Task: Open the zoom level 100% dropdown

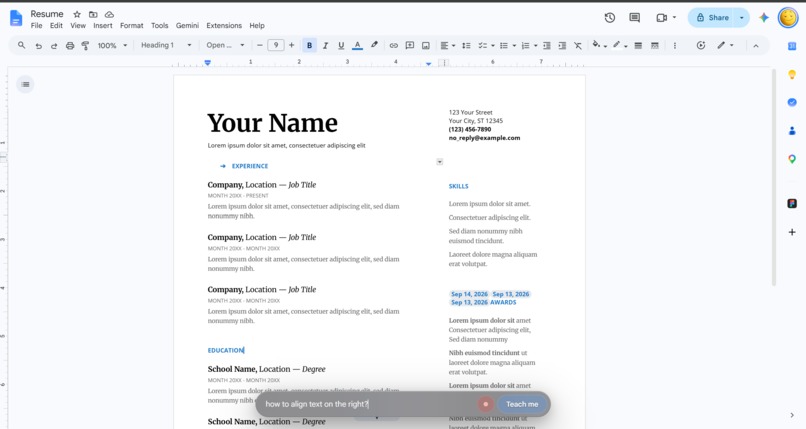Action: (x=112, y=45)
